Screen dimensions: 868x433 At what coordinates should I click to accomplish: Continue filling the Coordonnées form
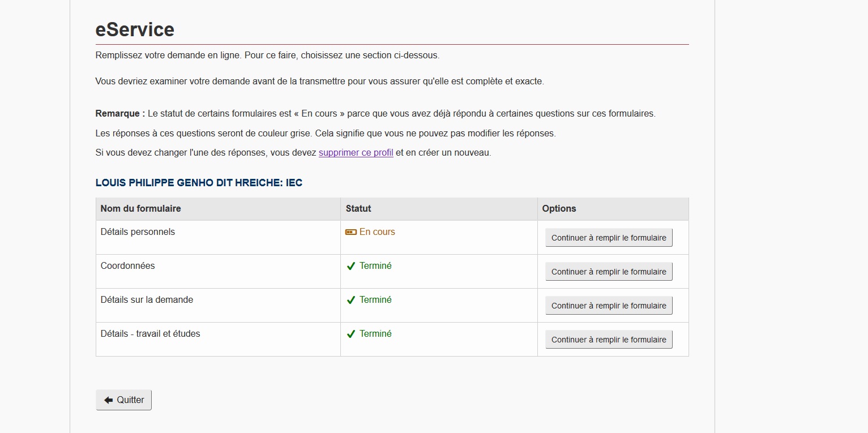[x=609, y=272]
